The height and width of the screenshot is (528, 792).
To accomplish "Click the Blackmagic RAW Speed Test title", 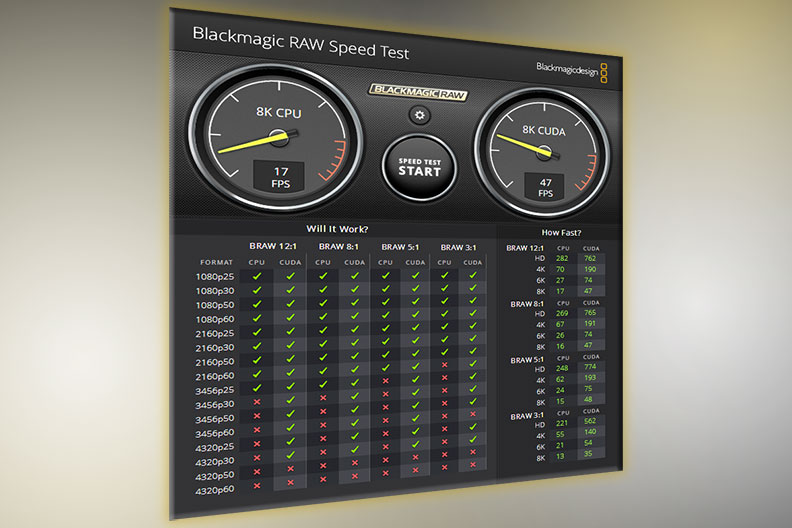I will coord(301,42).
